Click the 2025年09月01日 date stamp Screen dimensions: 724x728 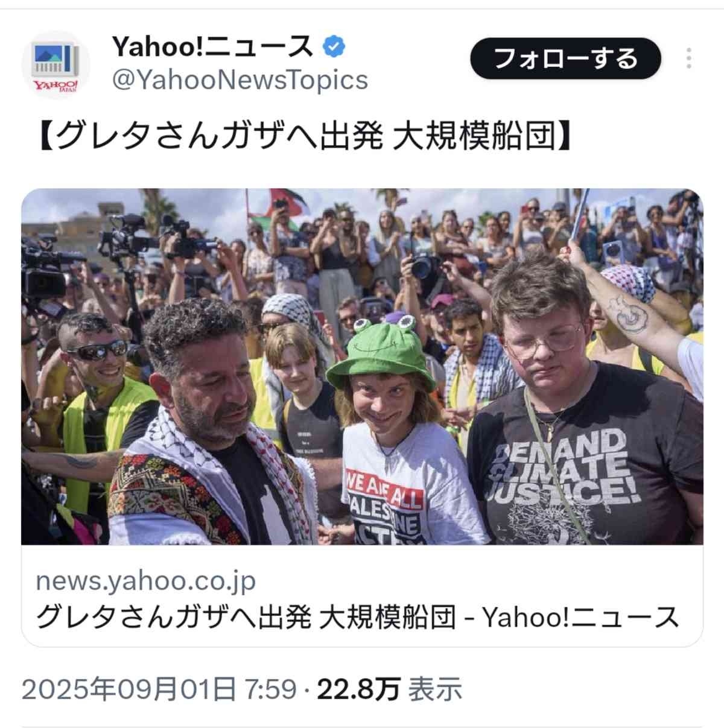click(129, 689)
